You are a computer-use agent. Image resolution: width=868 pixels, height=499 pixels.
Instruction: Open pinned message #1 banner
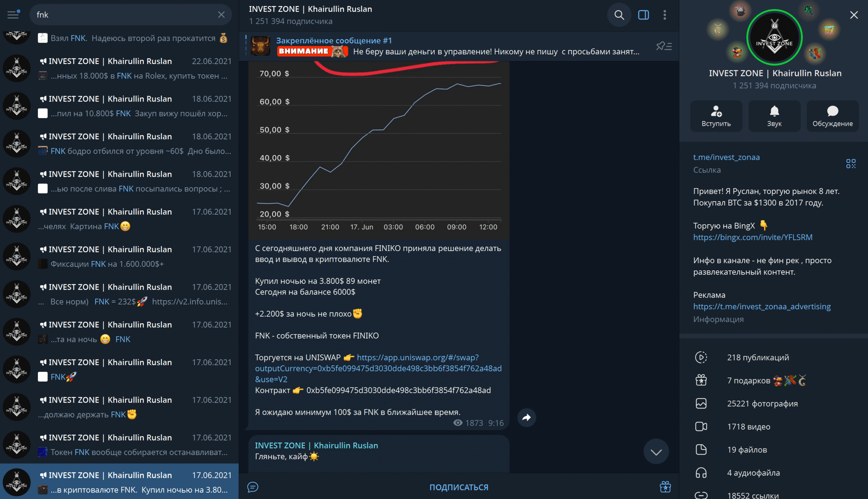click(x=445, y=46)
